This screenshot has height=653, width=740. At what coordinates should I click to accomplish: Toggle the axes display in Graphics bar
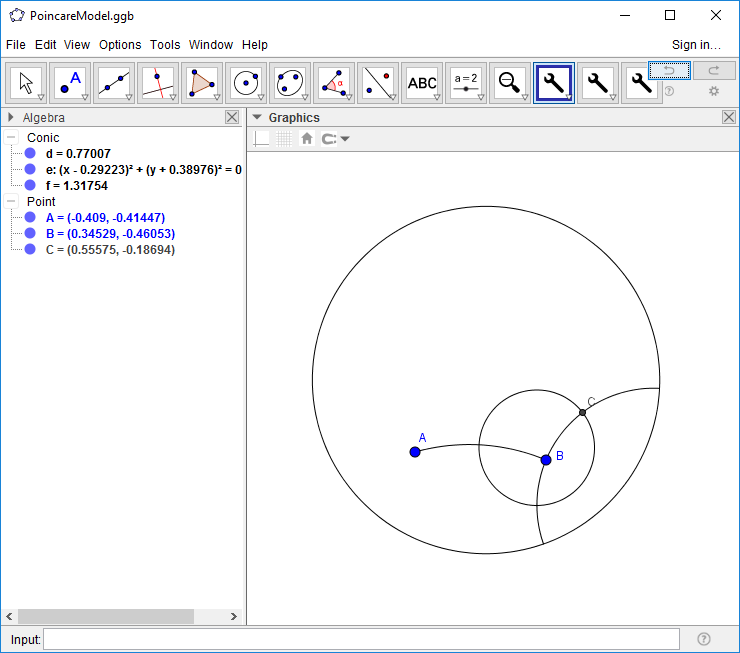point(261,139)
